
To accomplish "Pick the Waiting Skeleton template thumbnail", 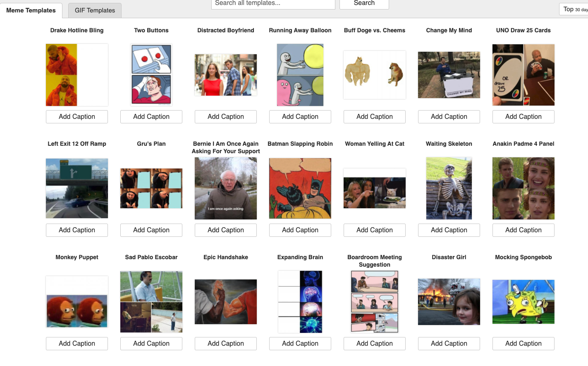I will (x=449, y=188).
